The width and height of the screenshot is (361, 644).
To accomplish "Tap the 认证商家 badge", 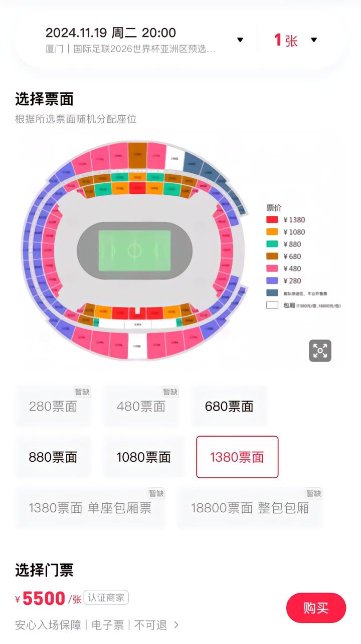I will [106, 597].
